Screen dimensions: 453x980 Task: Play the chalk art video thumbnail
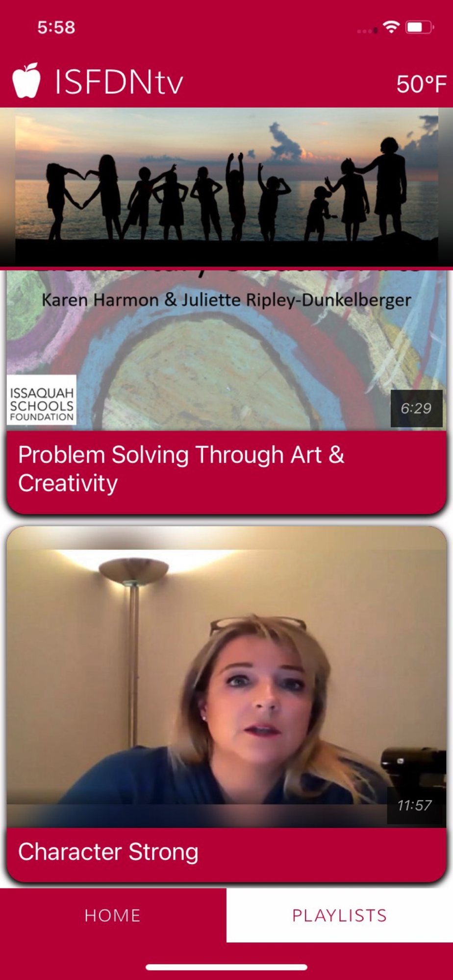point(226,350)
